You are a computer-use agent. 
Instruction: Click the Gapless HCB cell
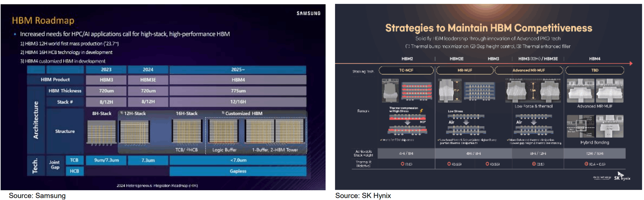(238, 171)
